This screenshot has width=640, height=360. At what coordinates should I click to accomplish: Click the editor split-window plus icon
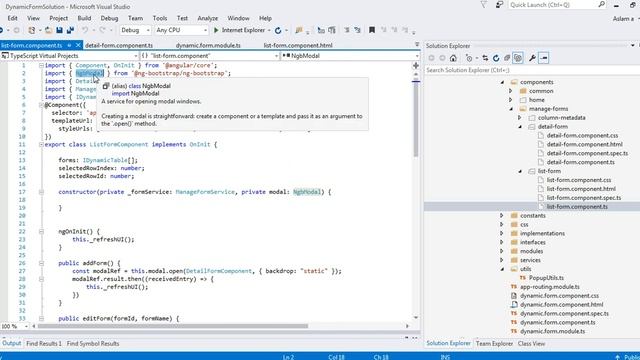pyautogui.click(x=416, y=65)
